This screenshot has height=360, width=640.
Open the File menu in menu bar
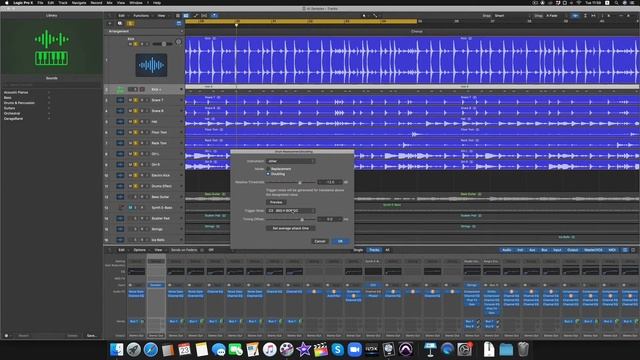[x=40, y=3]
